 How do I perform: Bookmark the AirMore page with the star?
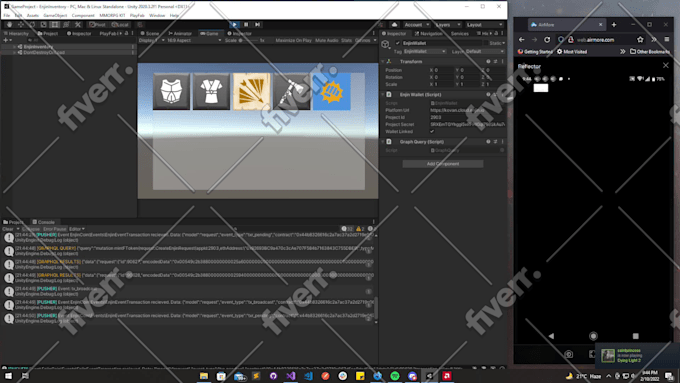click(x=640, y=39)
